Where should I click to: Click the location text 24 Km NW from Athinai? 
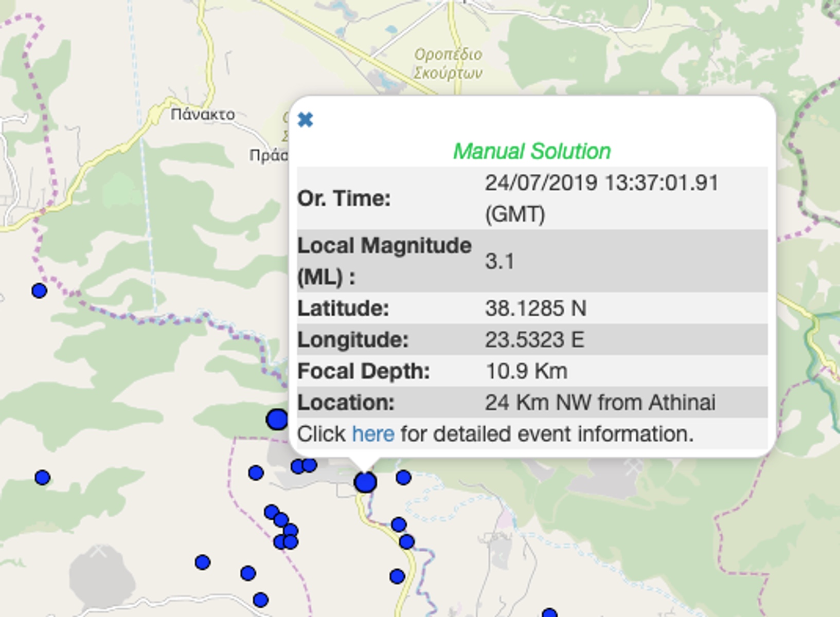(600, 403)
